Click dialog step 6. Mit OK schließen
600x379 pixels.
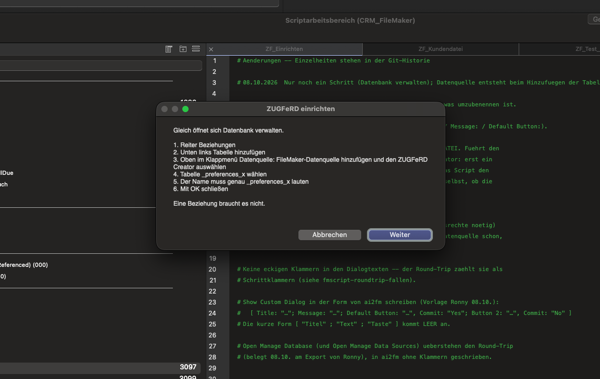coord(200,189)
